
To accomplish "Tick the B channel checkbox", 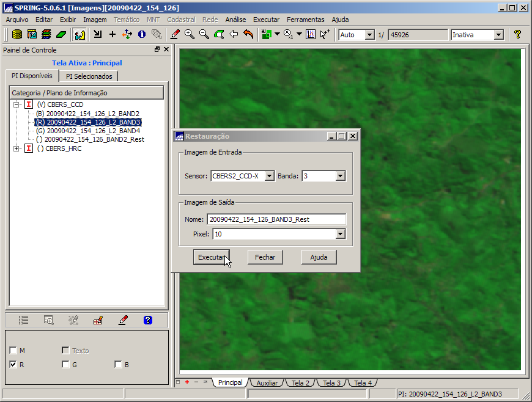I will click(118, 365).
